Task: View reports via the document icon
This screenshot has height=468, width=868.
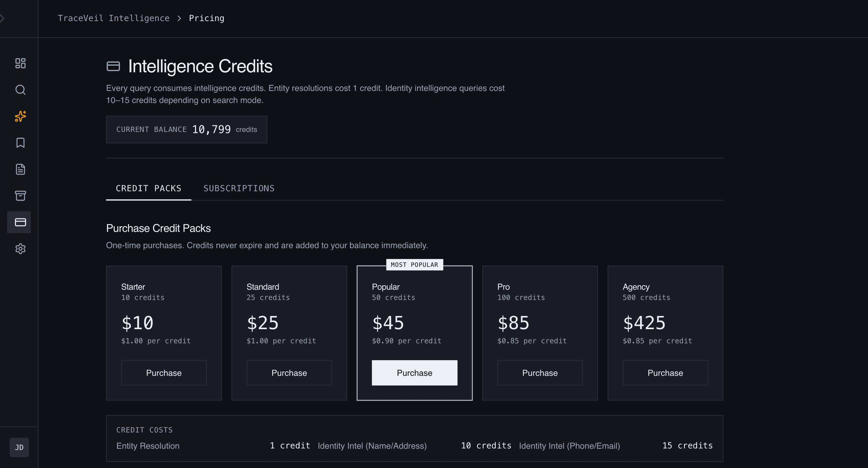Action: pos(20,169)
